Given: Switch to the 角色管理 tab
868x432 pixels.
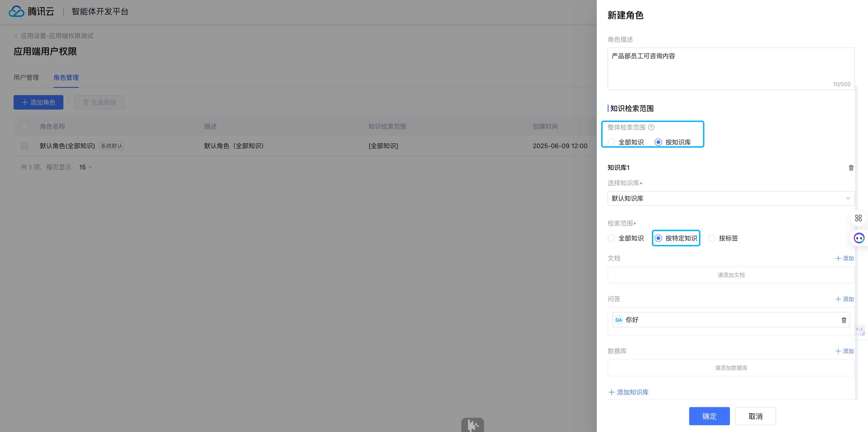Looking at the screenshot, I should pos(66,77).
